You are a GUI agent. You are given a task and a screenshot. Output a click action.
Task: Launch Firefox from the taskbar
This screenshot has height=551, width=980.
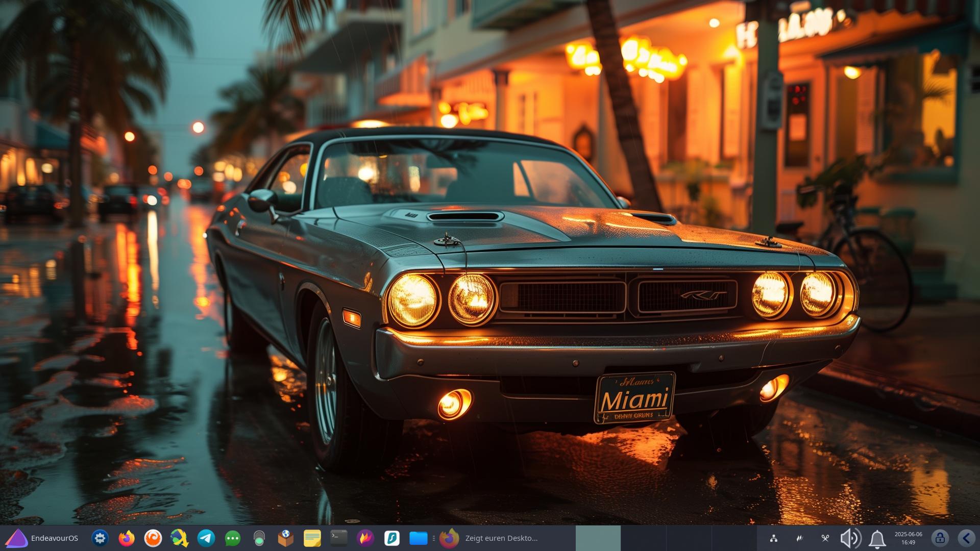pyautogui.click(x=127, y=538)
